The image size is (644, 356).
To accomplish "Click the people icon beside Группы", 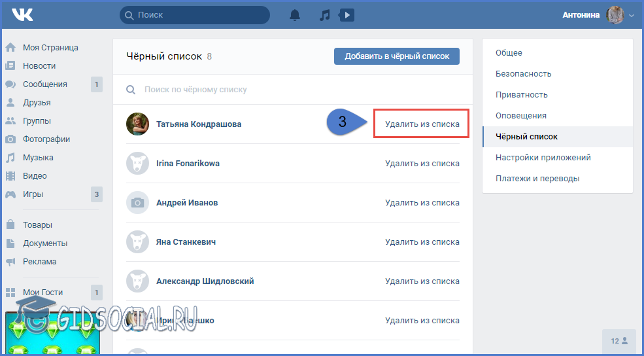I will coord(10,121).
